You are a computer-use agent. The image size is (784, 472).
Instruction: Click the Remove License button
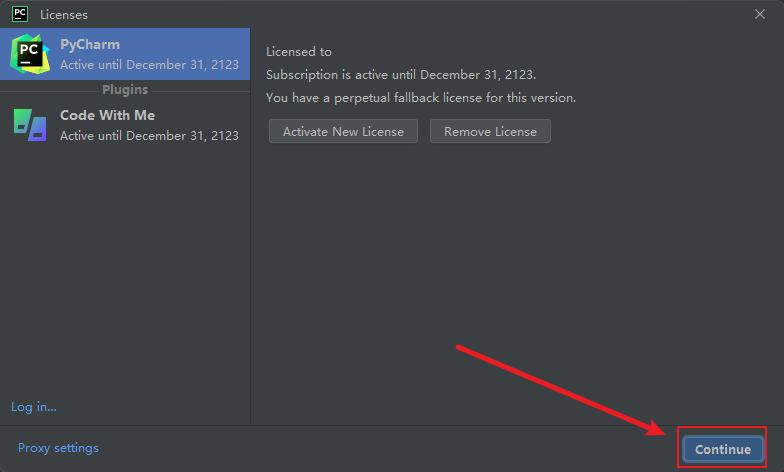[490, 131]
